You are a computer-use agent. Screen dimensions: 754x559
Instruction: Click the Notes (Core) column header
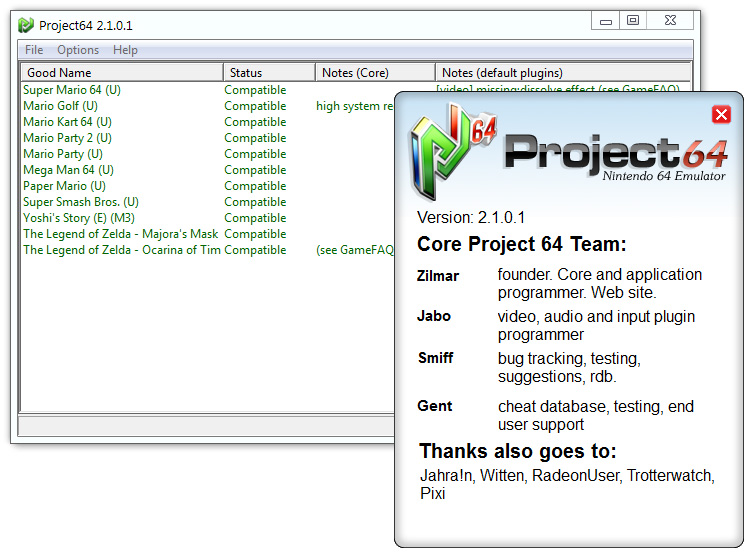pyautogui.click(x=375, y=73)
